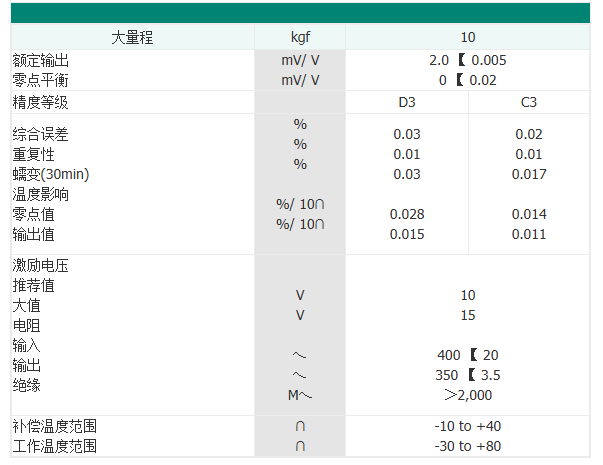Select the kgf unit header
Screen dimensions: 603x465
point(300,37)
